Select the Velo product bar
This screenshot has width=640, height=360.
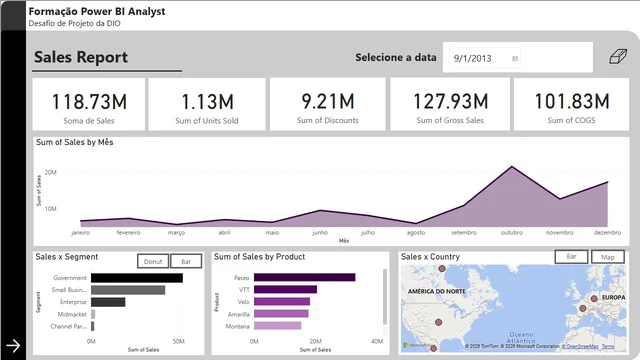tap(282, 302)
